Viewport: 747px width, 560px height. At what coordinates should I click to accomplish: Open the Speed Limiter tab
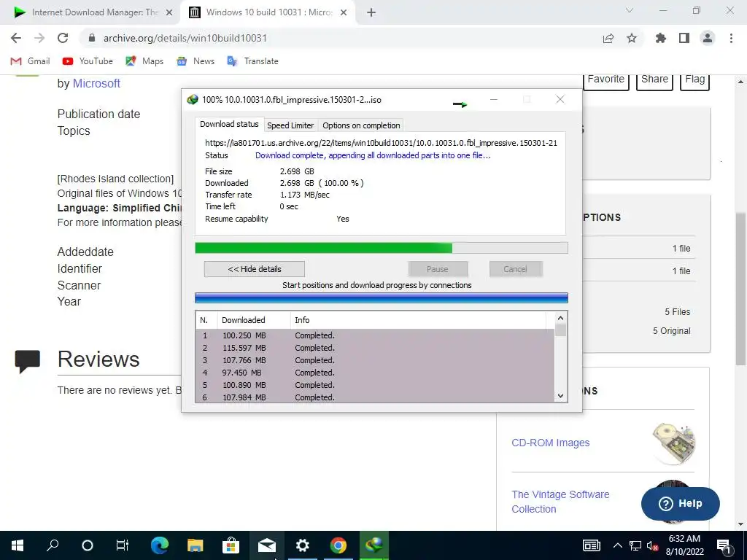coord(290,125)
